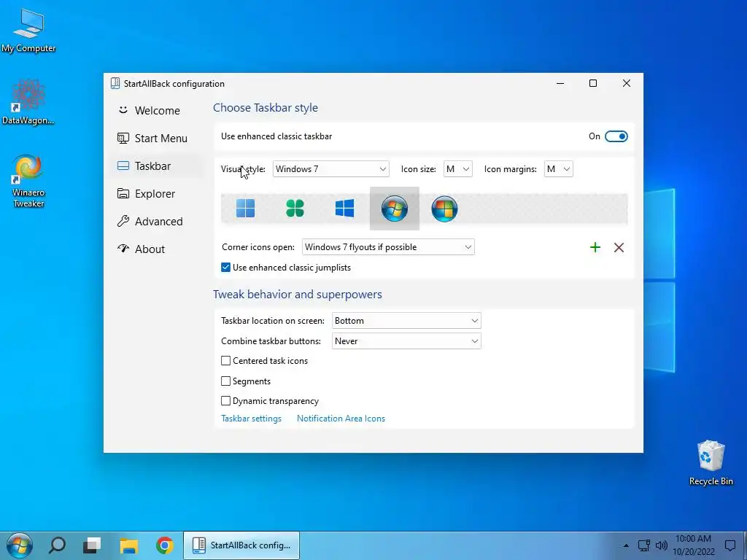This screenshot has width=747, height=560.
Task: Minimize the StartAllBack configuration window
Action: 560,83
